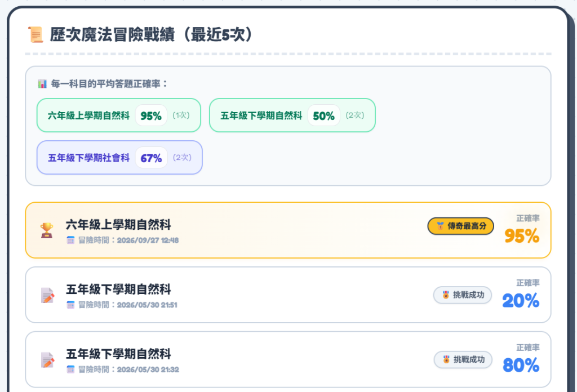Click the heading 歷次魔法冒險戰績（最近5次）

(151, 34)
